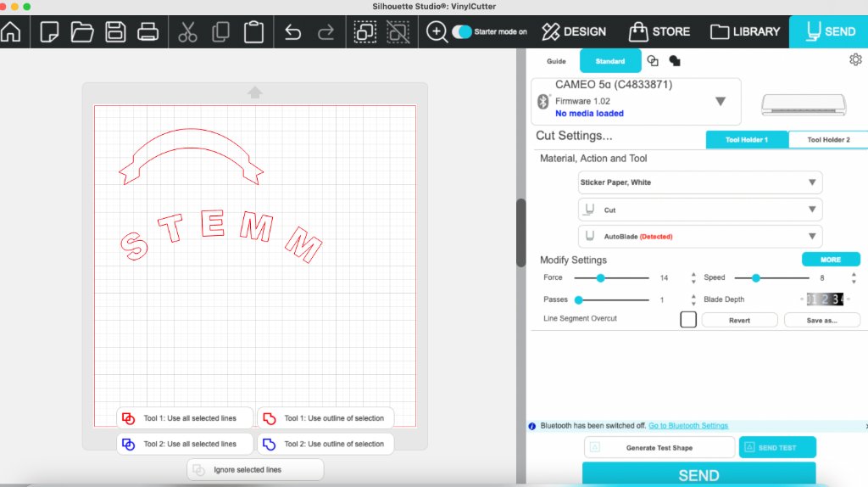Viewport: 868px width, 487px height.
Task: Open the AutoBlade tool dropdown
Action: [699, 236]
